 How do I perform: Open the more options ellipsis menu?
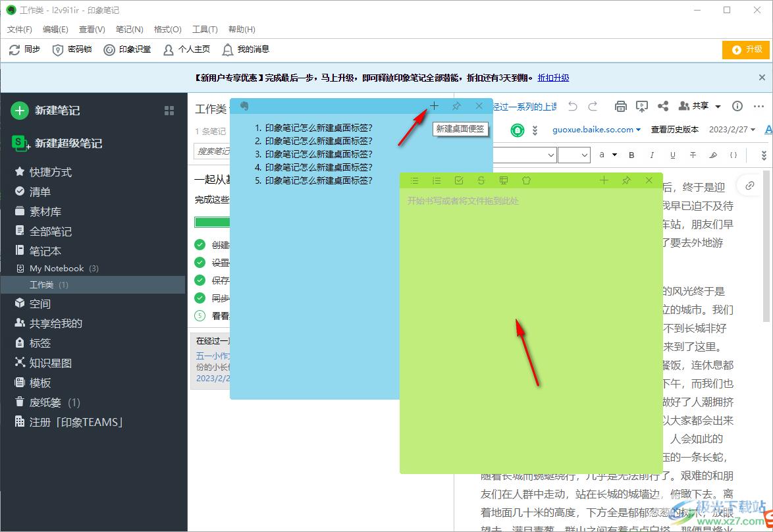tap(759, 106)
